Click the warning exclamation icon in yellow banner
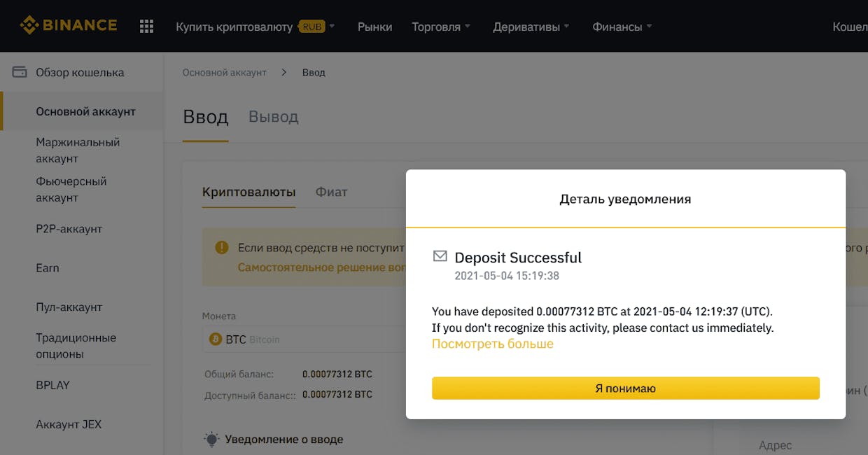Image resolution: width=868 pixels, height=455 pixels. pos(222,247)
